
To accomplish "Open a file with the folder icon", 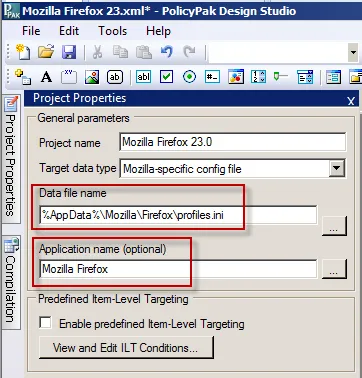I will point(46,52).
